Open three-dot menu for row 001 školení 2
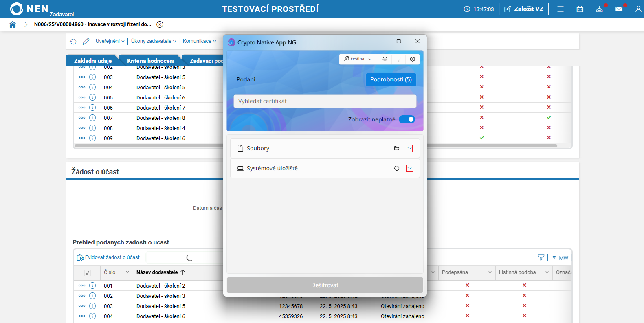This screenshot has width=644, height=323. [82, 286]
